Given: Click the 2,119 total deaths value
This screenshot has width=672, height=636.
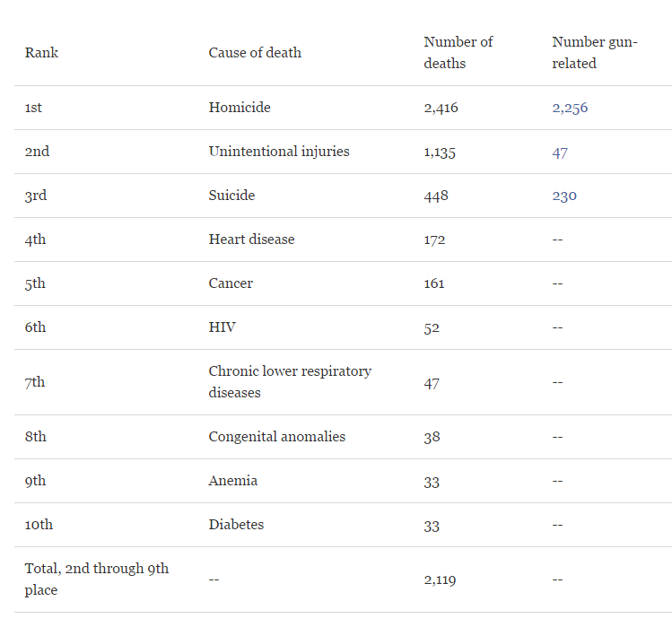Looking at the screenshot, I should click(440, 580).
